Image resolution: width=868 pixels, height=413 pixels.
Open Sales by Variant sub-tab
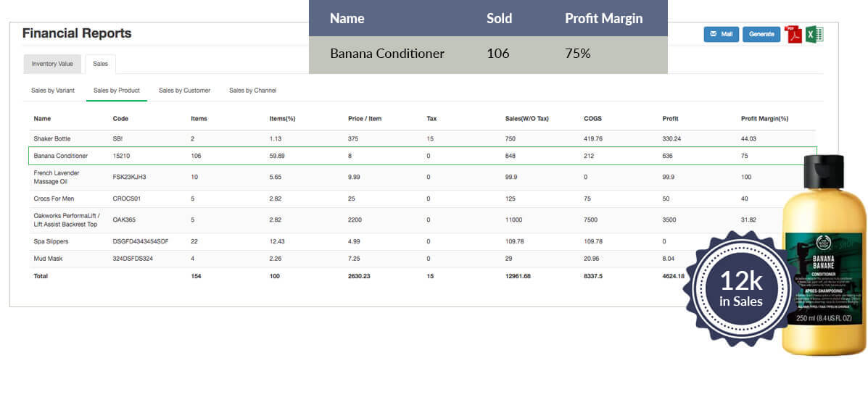point(53,90)
